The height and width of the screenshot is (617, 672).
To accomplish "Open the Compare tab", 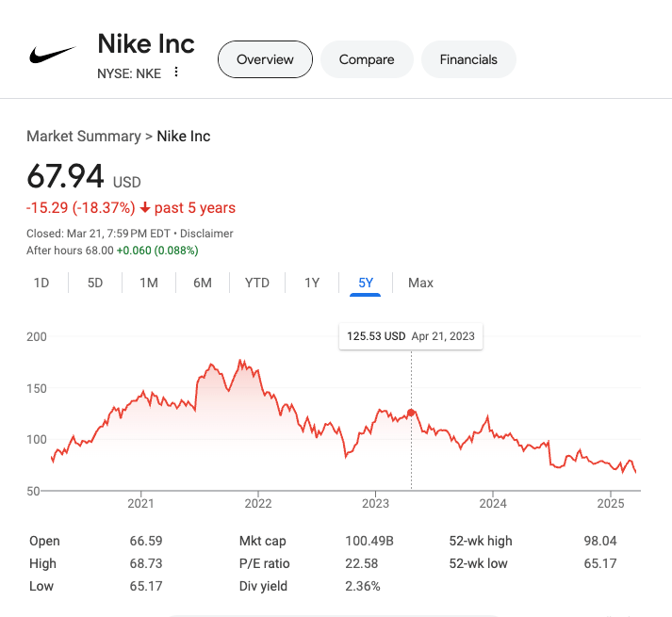I will [x=367, y=59].
